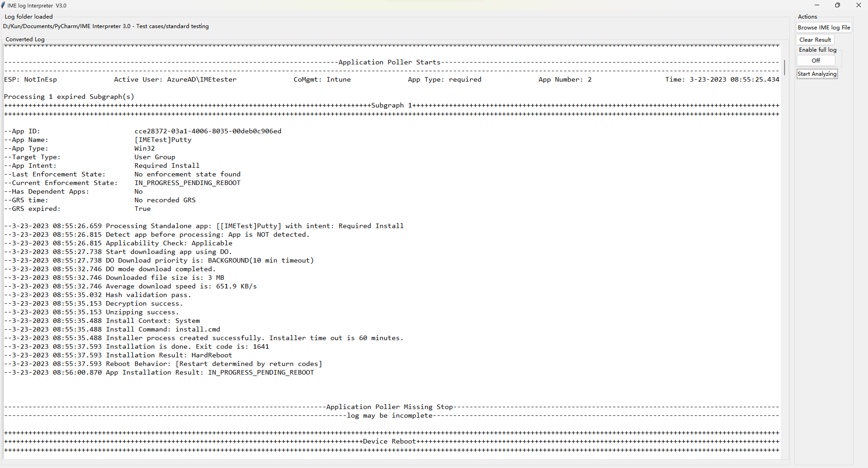This screenshot has height=468, width=868.
Task: Click the Actions panel header
Action: click(807, 17)
